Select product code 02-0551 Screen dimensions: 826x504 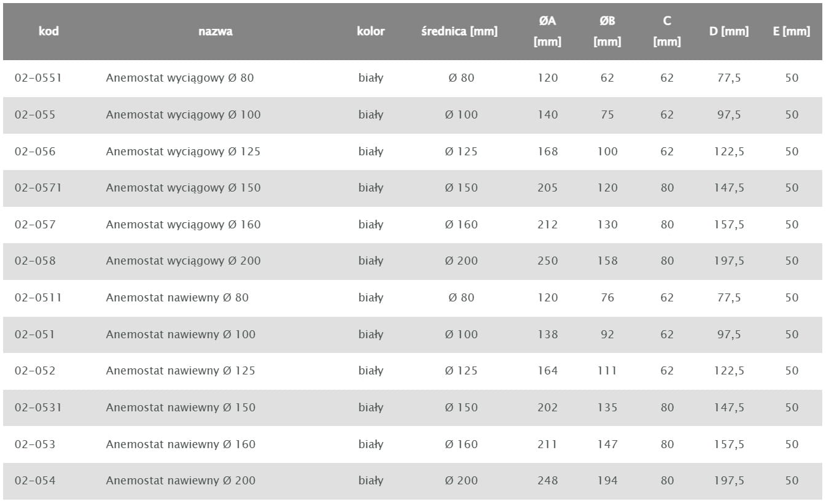click(x=38, y=78)
